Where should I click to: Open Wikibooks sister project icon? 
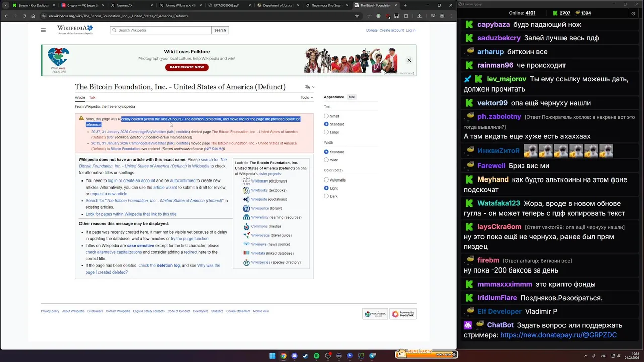tap(246, 190)
